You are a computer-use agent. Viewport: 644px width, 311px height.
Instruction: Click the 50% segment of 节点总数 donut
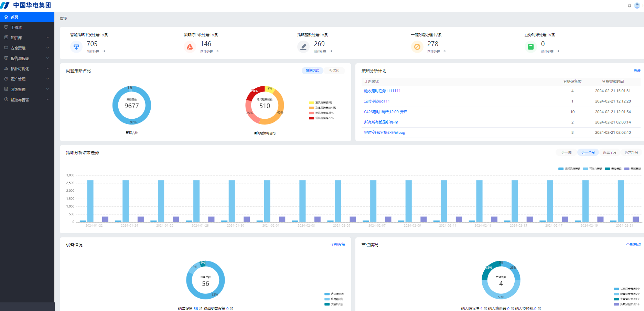click(x=501, y=297)
